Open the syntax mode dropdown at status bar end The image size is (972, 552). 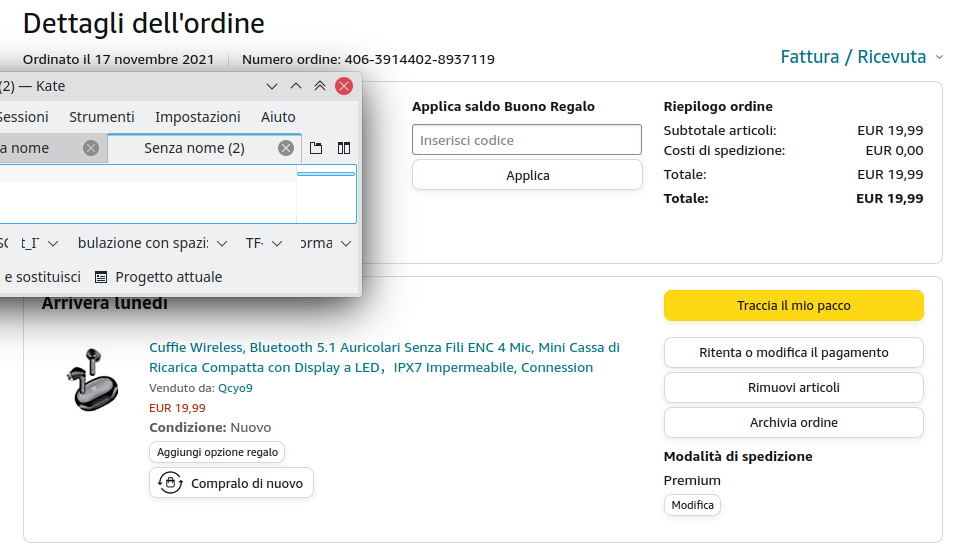click(326, 243)
